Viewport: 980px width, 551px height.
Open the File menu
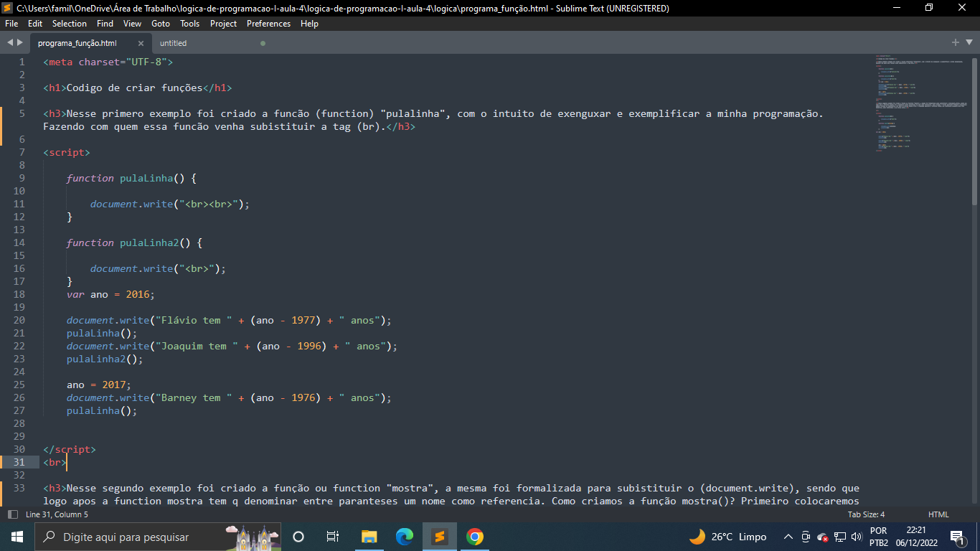[x=11, y=24]
